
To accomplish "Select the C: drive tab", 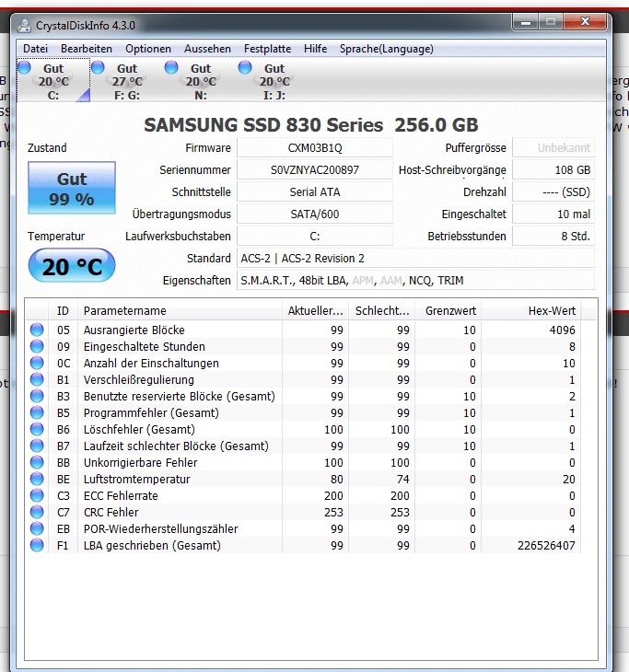I will click(x=53, y=81).
